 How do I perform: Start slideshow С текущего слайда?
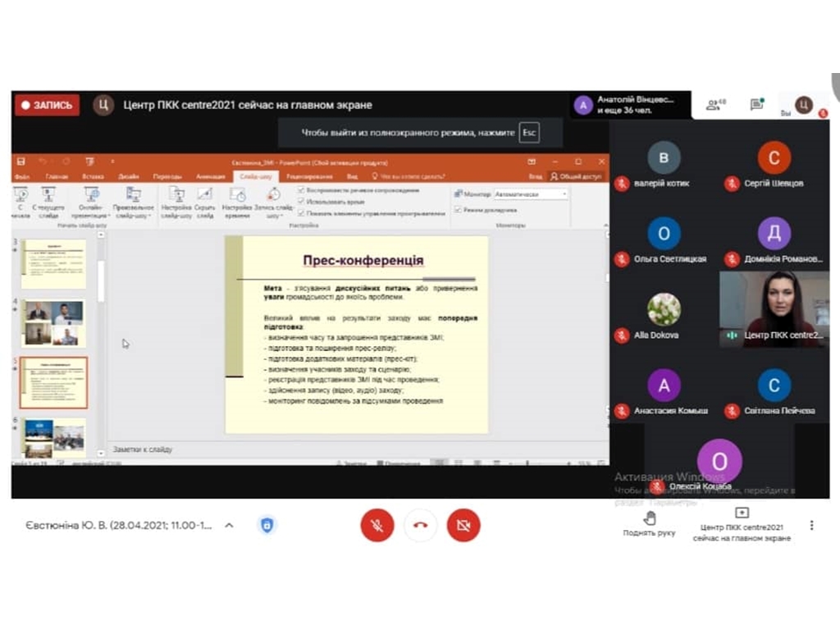tap(48, 203)
